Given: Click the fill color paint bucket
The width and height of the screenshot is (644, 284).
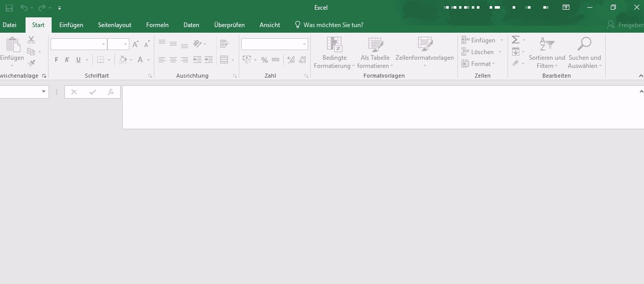Looking at the screenshot, I should click(123, 60).
